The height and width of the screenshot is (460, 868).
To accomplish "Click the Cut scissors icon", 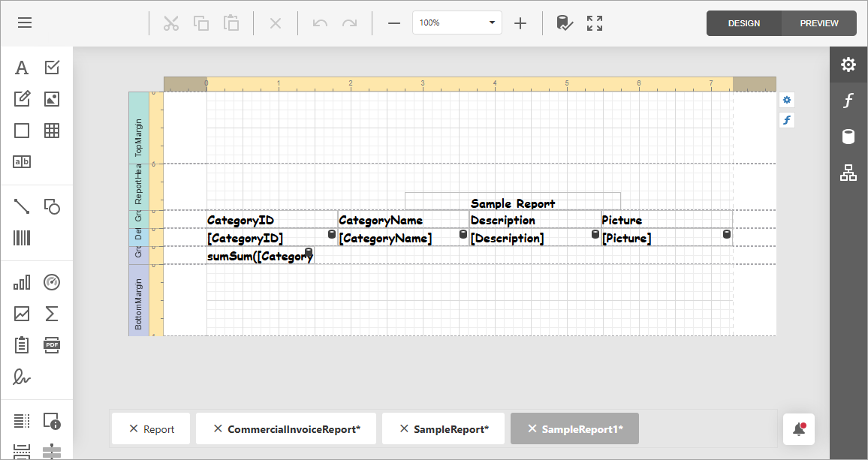I will pos(171,23).
